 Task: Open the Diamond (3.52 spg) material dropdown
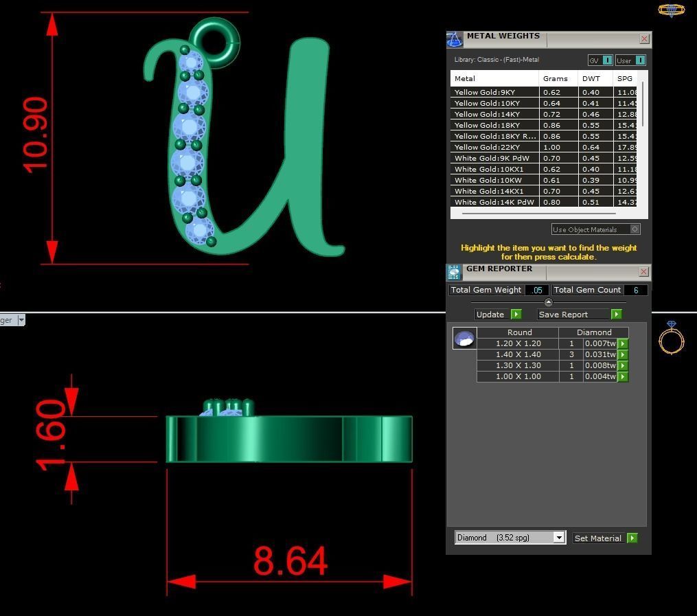[x=559, y=537]
